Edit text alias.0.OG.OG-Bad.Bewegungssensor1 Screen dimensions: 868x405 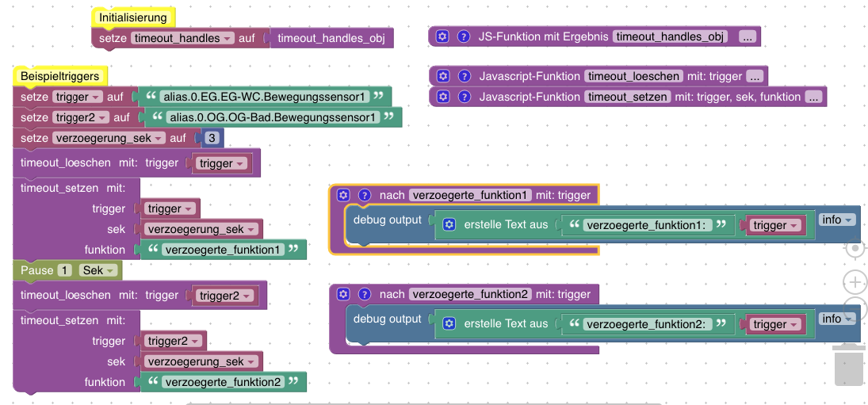tap(273, 117)
